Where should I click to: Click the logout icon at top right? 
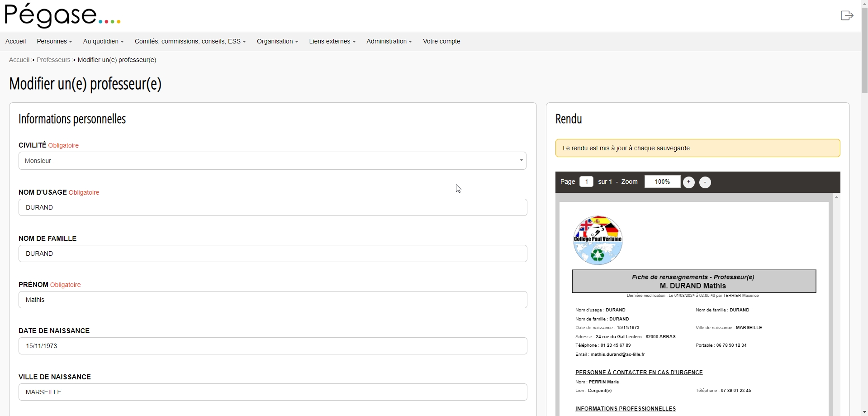coord(847,15)
